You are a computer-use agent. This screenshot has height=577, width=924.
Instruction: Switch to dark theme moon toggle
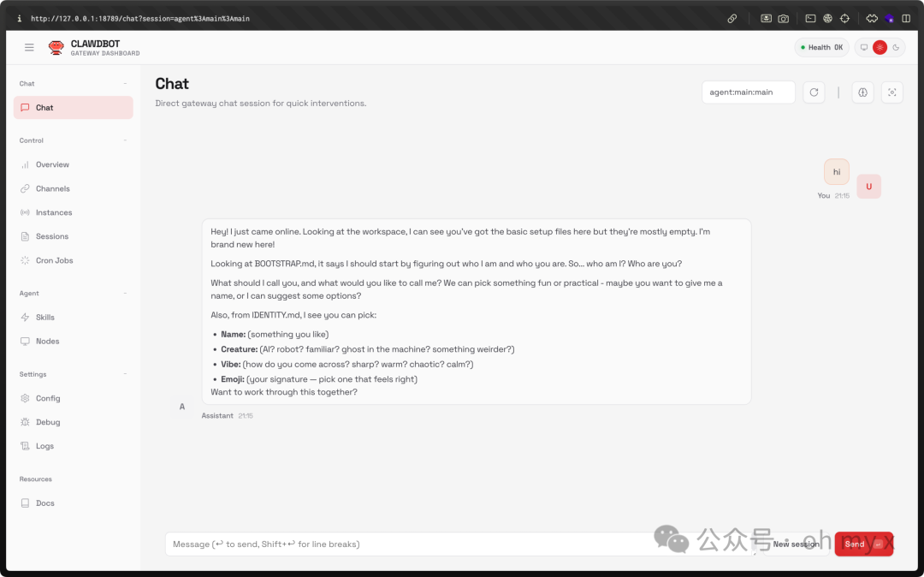coord(896,48)
